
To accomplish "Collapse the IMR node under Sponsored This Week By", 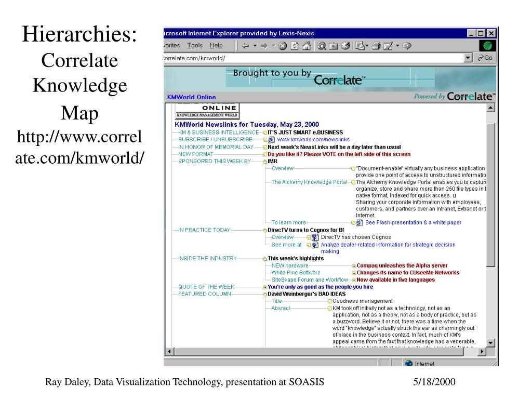I will point(265,162).
